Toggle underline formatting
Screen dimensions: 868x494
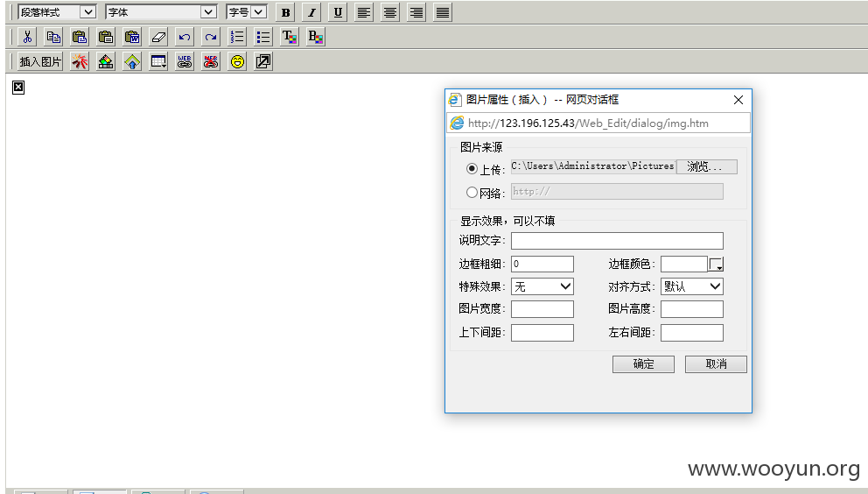(338, 12)
